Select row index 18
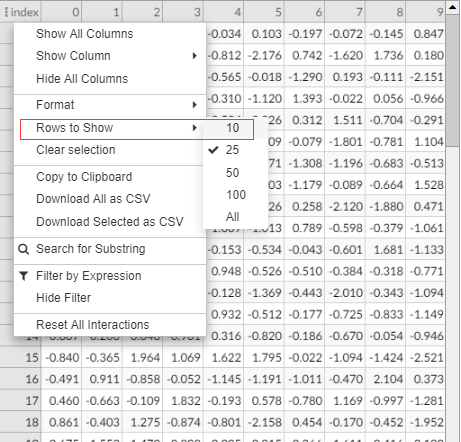Image resolution: width=461 pixels, height=442 pixels. pos(32,422)
